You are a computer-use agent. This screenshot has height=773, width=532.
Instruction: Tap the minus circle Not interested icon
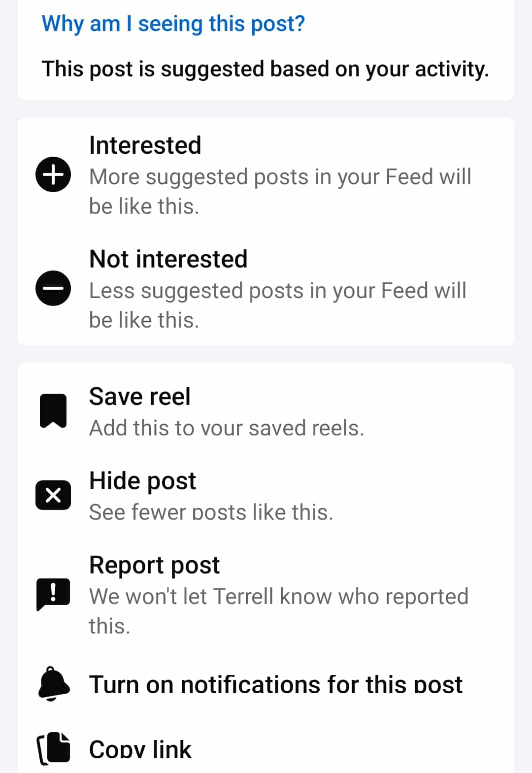(53, 288)
